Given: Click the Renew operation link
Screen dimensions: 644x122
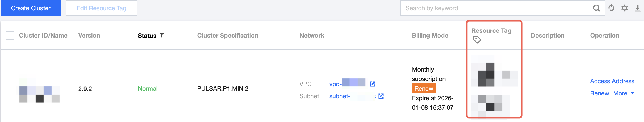Looking at the screenshot, I should [599, 93].
